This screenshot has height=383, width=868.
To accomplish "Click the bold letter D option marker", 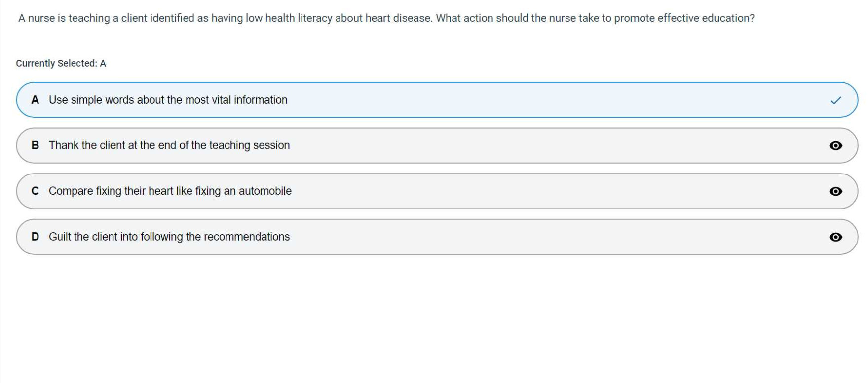I will pyautogui.click(x=35, y=237).
